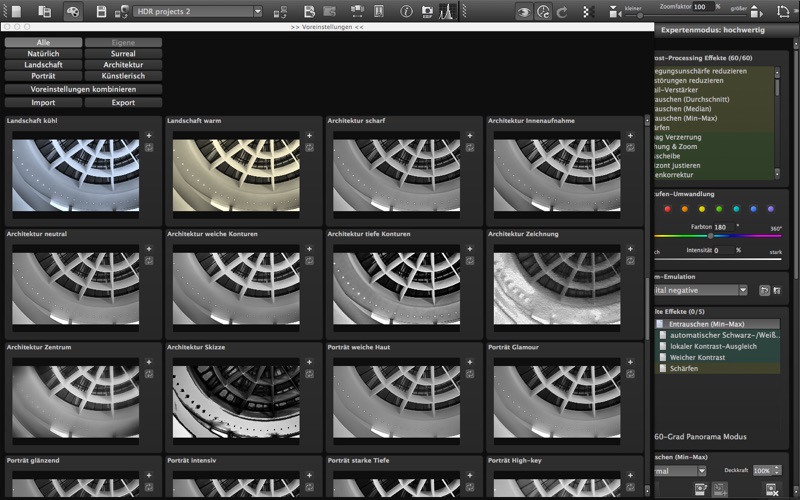The width and height of the screenshot is (800, 500).
Task: Click post-processing effects list scroll-up arrow
Action: pos(777,72)
